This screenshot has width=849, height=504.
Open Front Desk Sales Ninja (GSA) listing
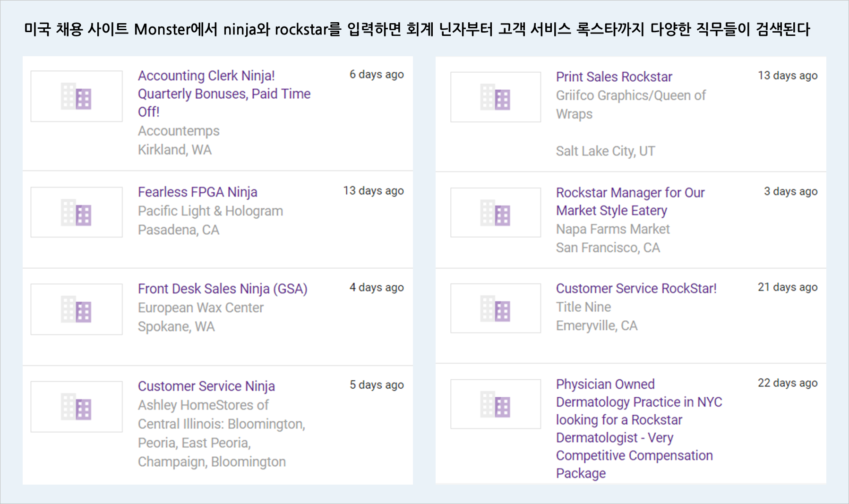pyautogui.click(x=222, y=289)
